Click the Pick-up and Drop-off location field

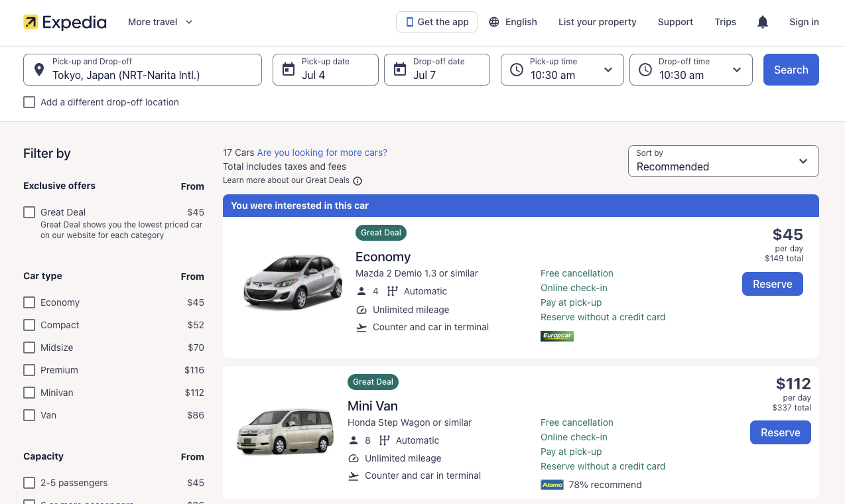point(153,70)
